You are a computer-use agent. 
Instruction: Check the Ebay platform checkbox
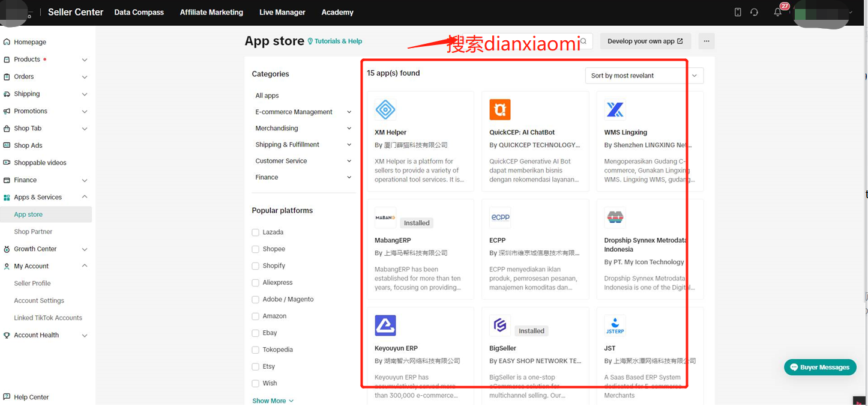click(256, 333)
